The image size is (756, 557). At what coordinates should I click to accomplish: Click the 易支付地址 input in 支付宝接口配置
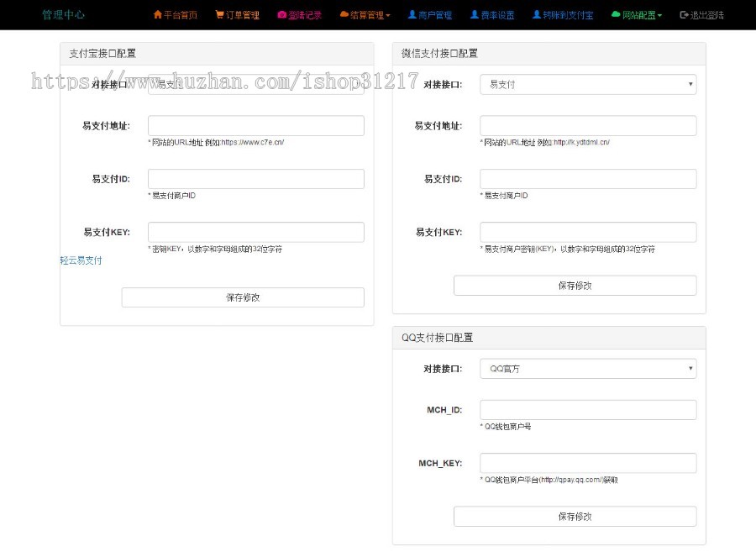pos(255,125)
